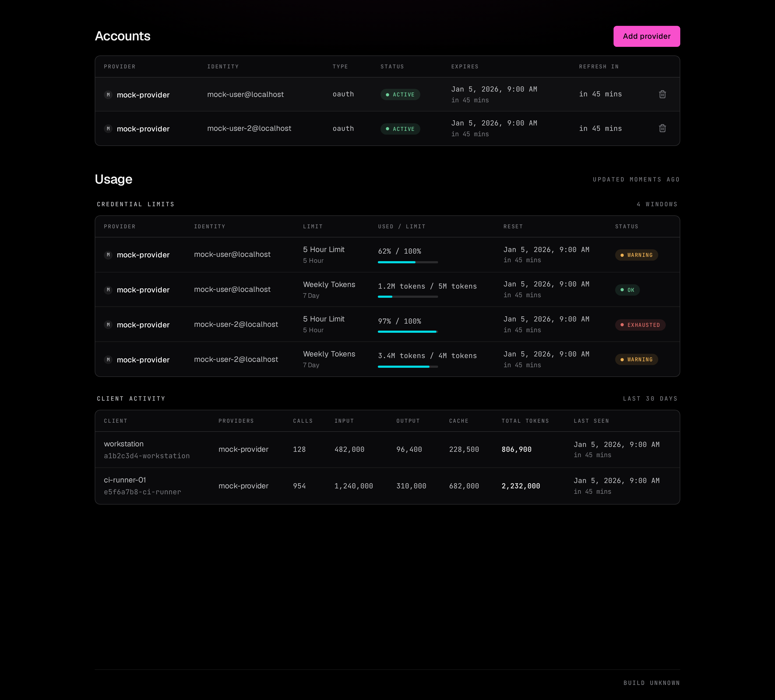Click the M avatar beside mock-user@localhost in Accounts
The image size is (775, 700).
tap(108, 94)
